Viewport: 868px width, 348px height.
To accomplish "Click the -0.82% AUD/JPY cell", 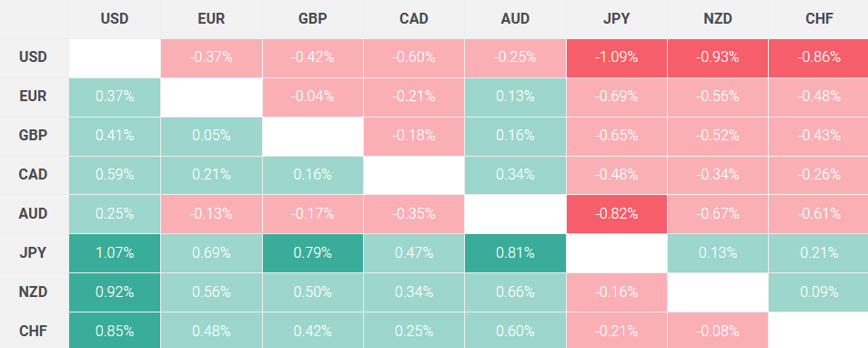I will pos(617,214).
